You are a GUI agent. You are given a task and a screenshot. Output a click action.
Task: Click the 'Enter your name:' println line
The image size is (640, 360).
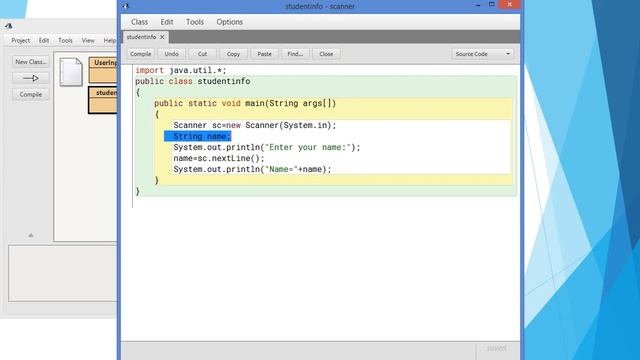267,147
